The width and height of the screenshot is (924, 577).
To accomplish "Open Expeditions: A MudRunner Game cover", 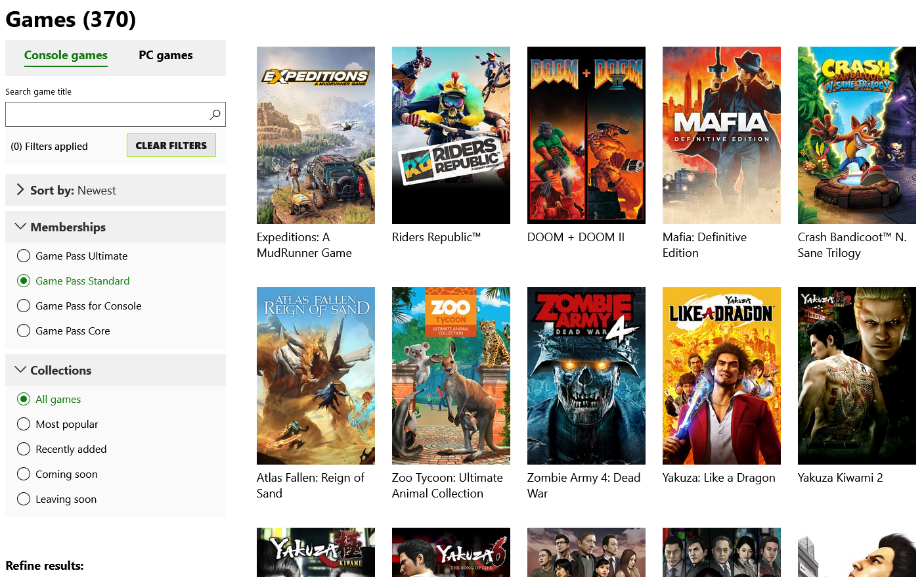I will tap(316, 135).
